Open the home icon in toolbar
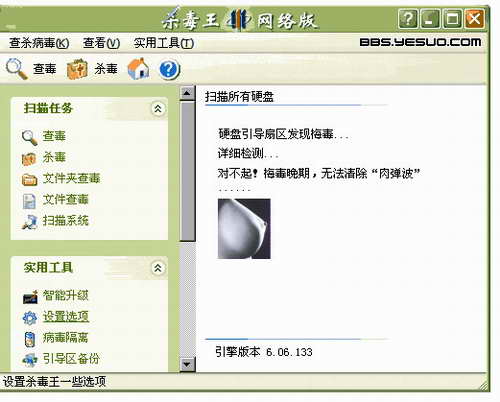Viewport: 500px width, 402px height. tap(139, 69)
